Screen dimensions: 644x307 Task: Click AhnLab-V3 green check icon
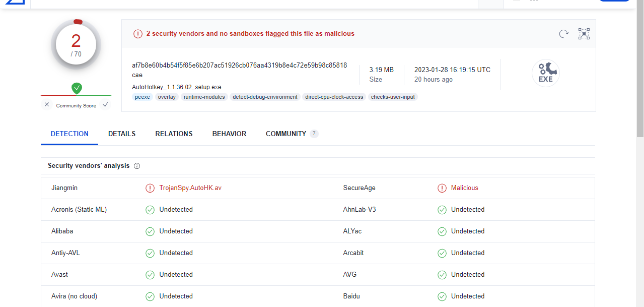point(442,210)
